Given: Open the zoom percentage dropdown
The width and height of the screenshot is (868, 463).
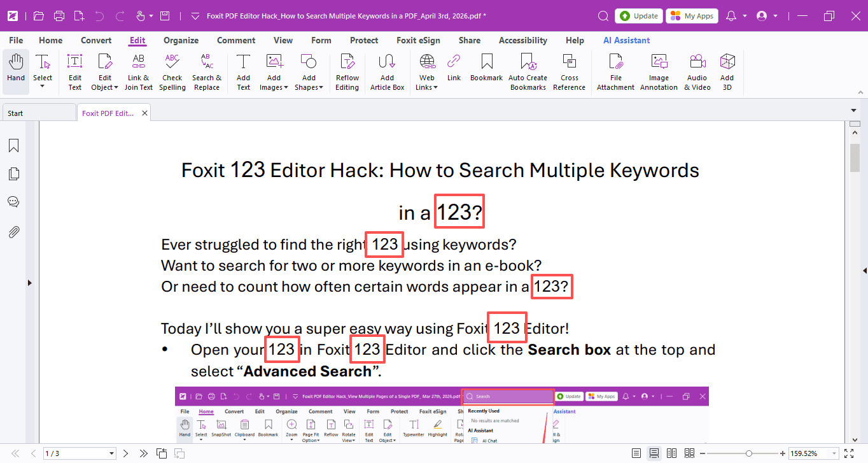Looking at the screenshot, I should (x=835, y=453).
